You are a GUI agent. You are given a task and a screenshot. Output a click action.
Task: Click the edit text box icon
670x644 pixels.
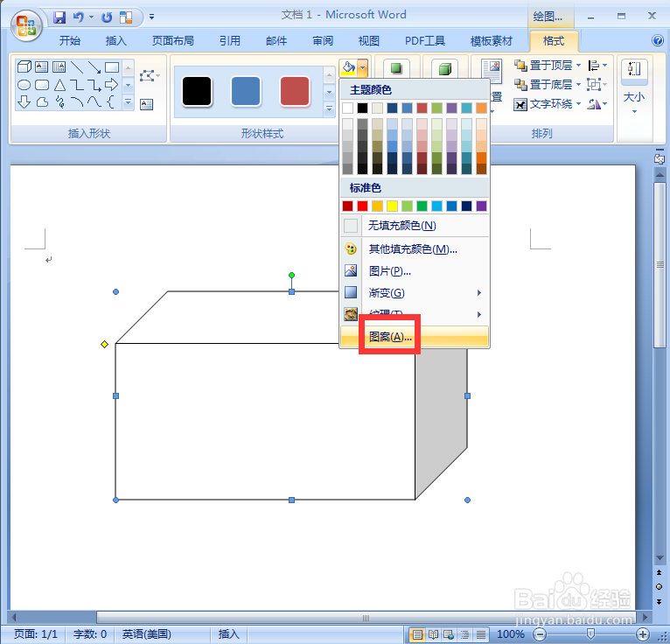(147, 104)
